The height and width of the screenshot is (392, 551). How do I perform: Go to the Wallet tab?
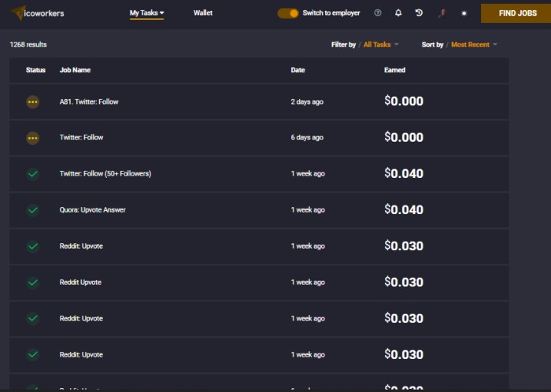[203, 13]
